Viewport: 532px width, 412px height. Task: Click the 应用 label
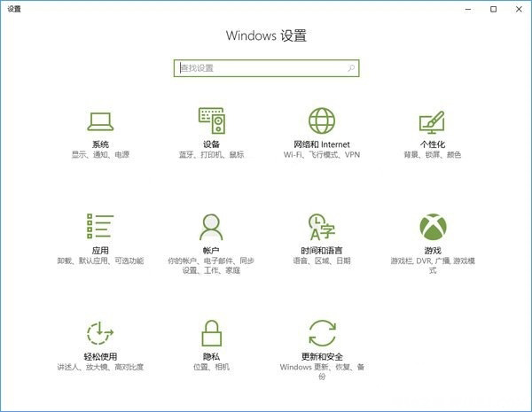coord(100,251)
